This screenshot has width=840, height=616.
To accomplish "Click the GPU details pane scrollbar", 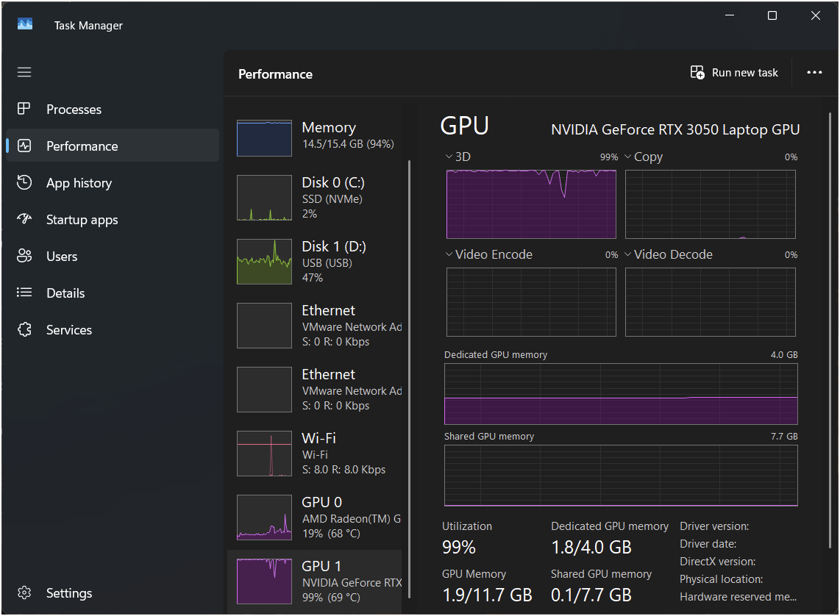I will 830,330.
